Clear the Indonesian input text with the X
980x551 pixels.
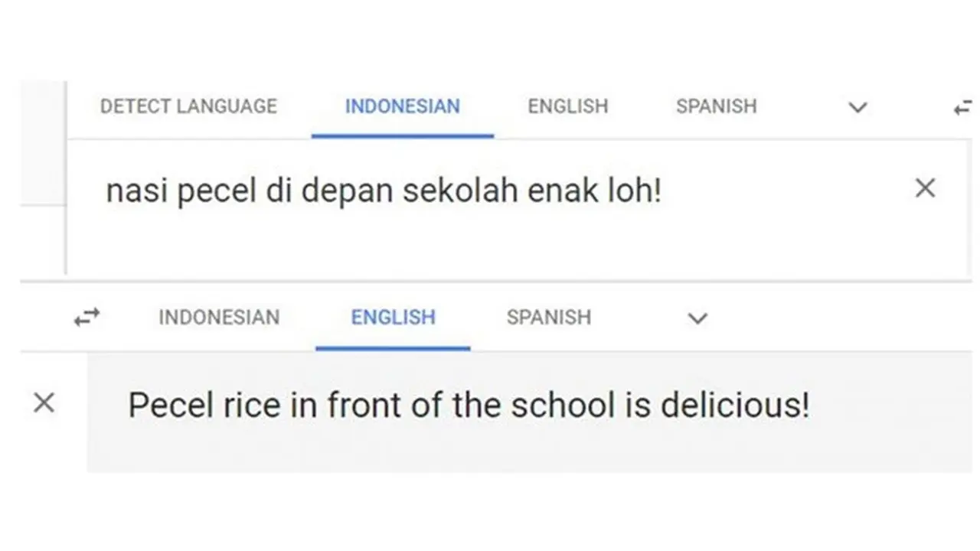click(925, 187)
